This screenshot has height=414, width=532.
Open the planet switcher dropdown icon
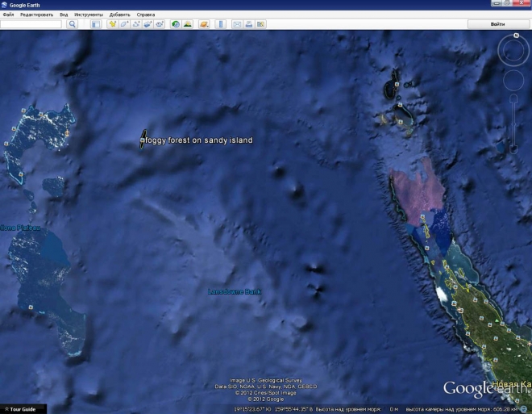(x=204, y=24)
